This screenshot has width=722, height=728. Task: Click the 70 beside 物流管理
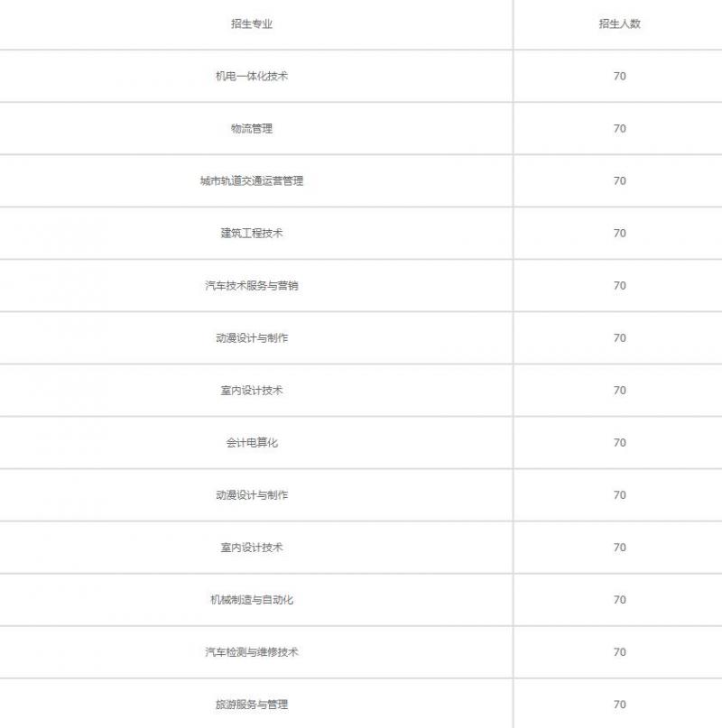[619, 129]
